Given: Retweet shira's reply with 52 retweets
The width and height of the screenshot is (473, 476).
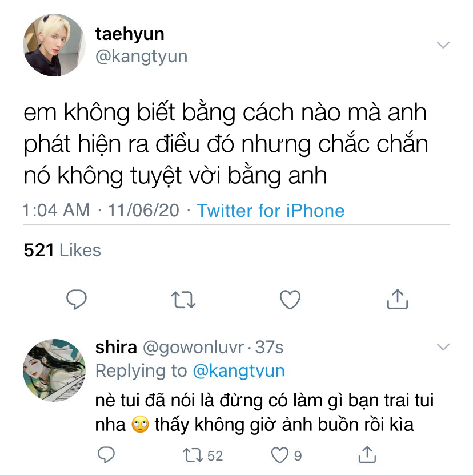Looking at the screenshot, I should pos(203,455).
